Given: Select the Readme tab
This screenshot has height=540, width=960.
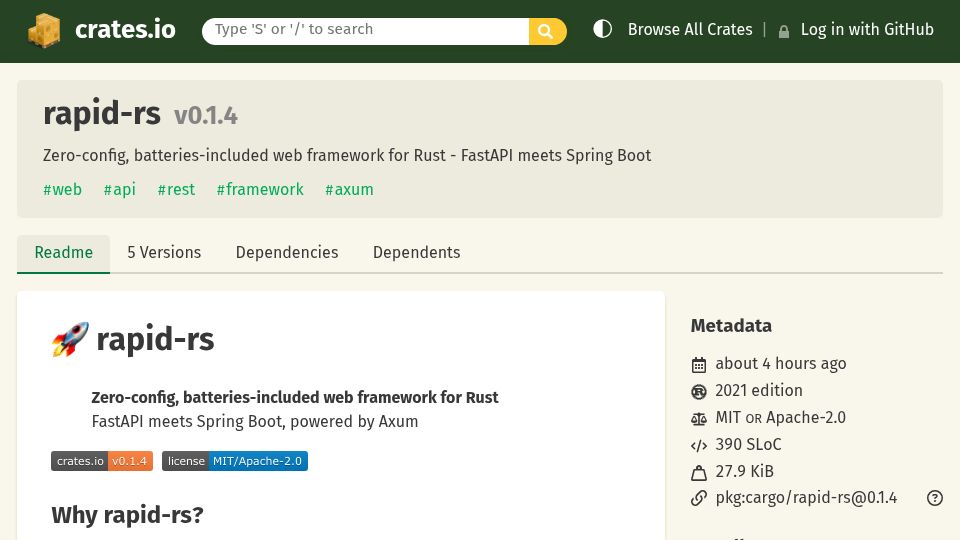Looking at the screenshot, I should [64, 253].
